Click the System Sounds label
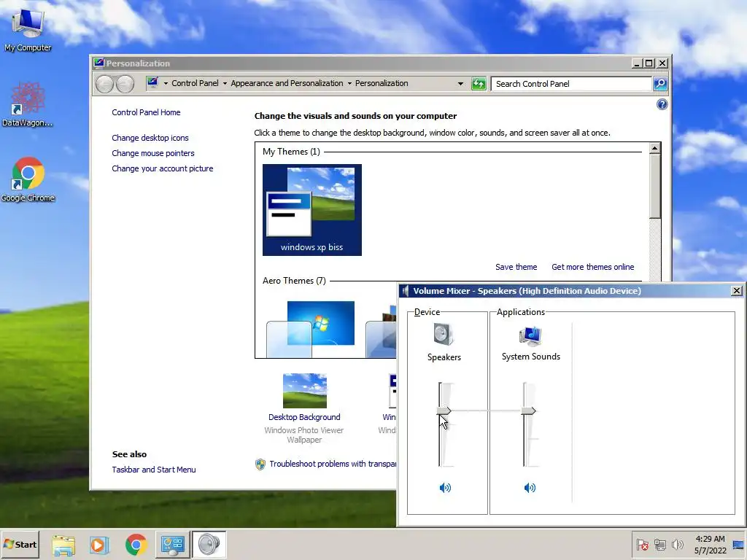 (x=531, y=356)
